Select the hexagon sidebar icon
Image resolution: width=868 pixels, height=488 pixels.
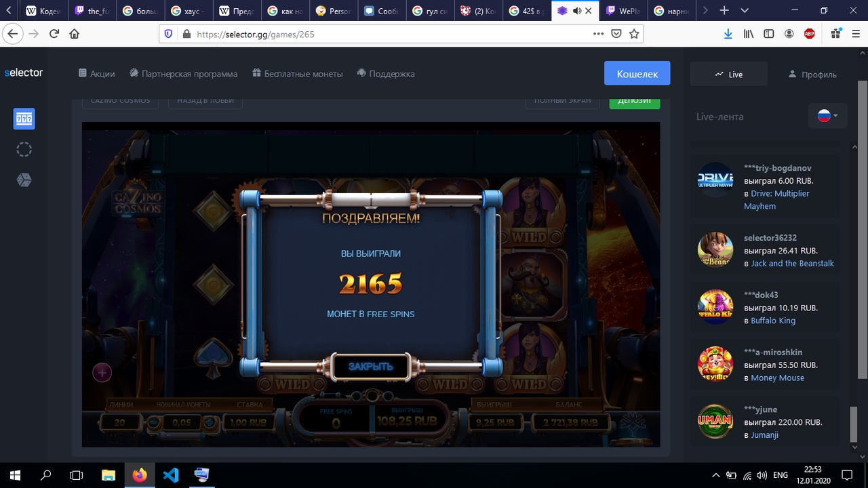(24, 180)
